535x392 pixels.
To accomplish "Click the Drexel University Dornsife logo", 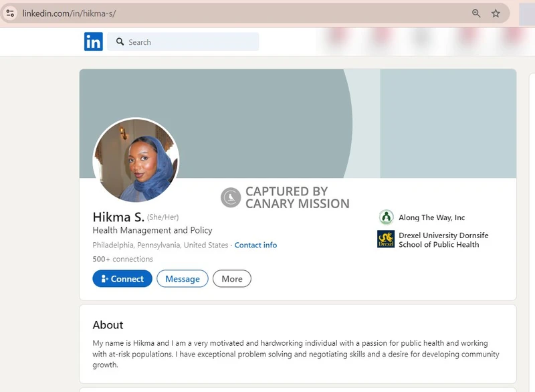I will tap(386, 240).
